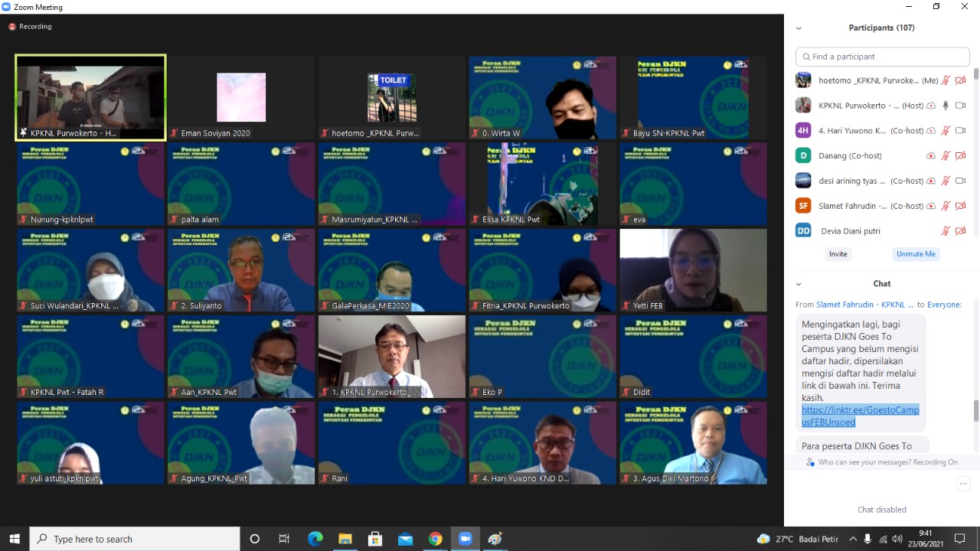Collapse the Chat panel with its chevron
This screenshot has height=551, width=980.
pyautogui.click(x=799, y=284)
